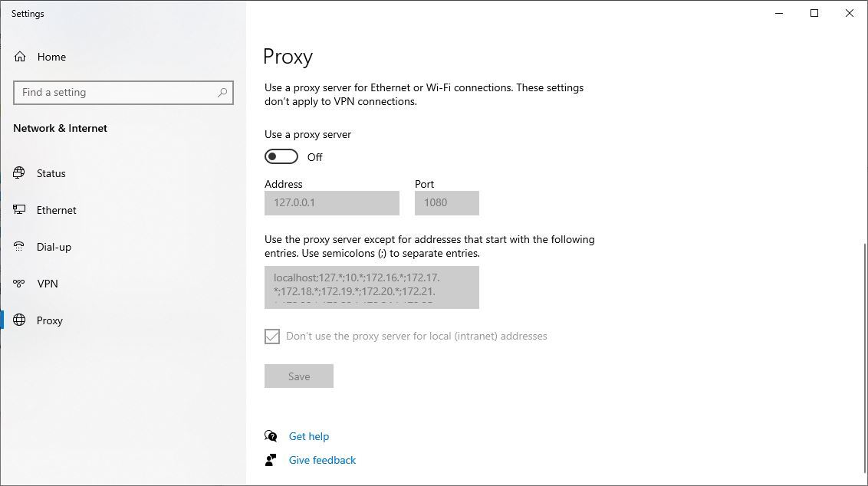Click the Ethernet monitor icon

click(x=20, y=210)
